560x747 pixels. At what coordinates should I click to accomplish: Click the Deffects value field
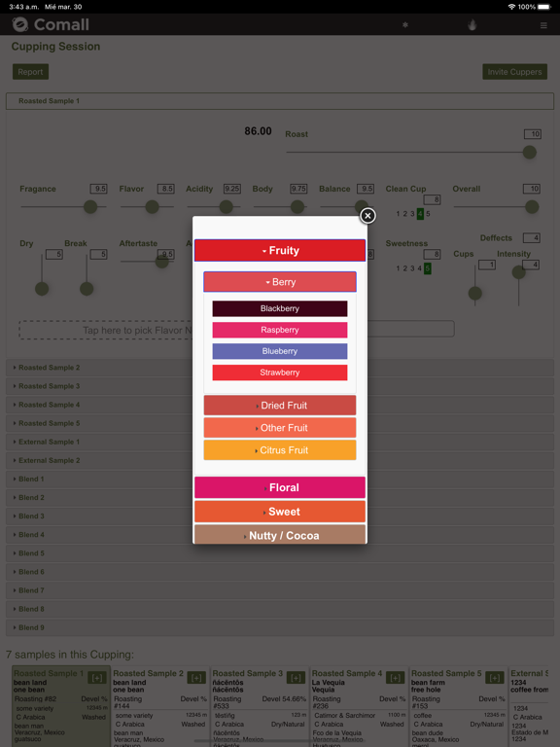point(532,237)
